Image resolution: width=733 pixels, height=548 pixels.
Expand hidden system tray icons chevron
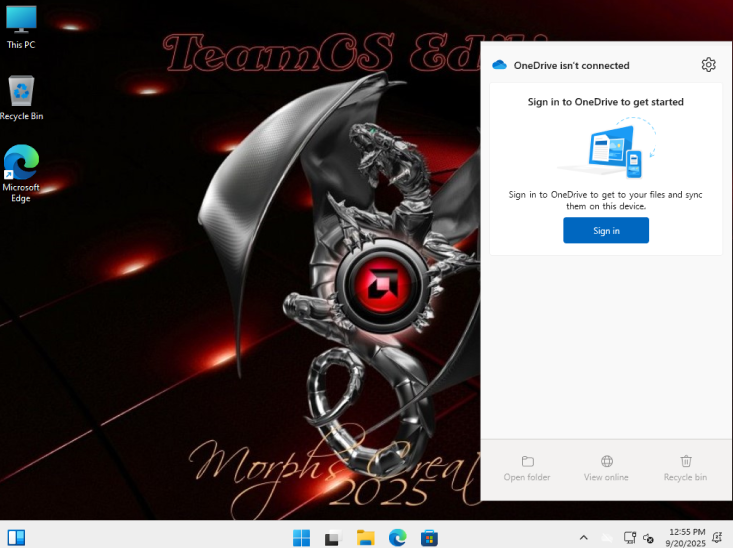point(583,538)
